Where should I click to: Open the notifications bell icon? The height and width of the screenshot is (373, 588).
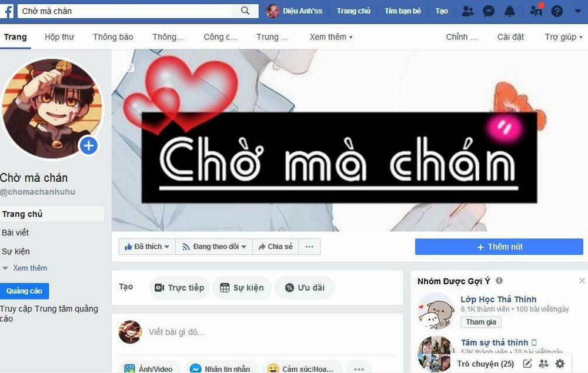tap(510, 11)
